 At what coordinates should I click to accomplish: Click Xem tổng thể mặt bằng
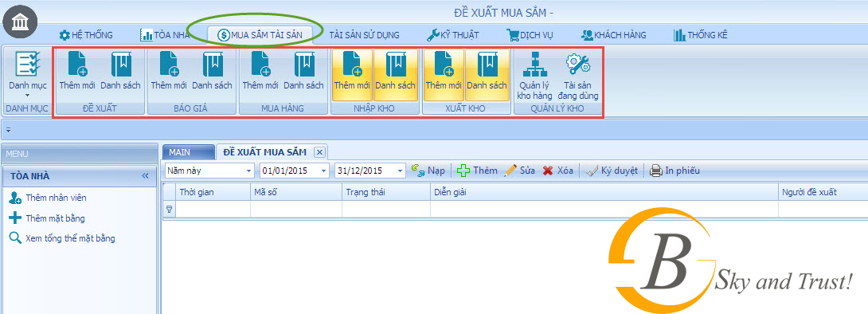[x=62, y=238]
